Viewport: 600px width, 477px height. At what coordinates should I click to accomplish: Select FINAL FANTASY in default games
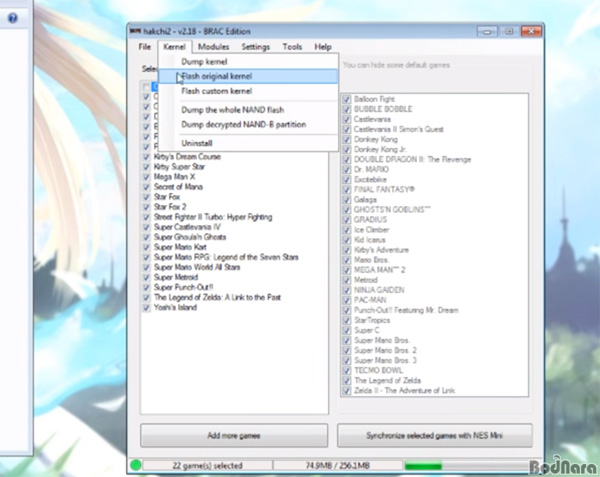click(x=384, y=190)
